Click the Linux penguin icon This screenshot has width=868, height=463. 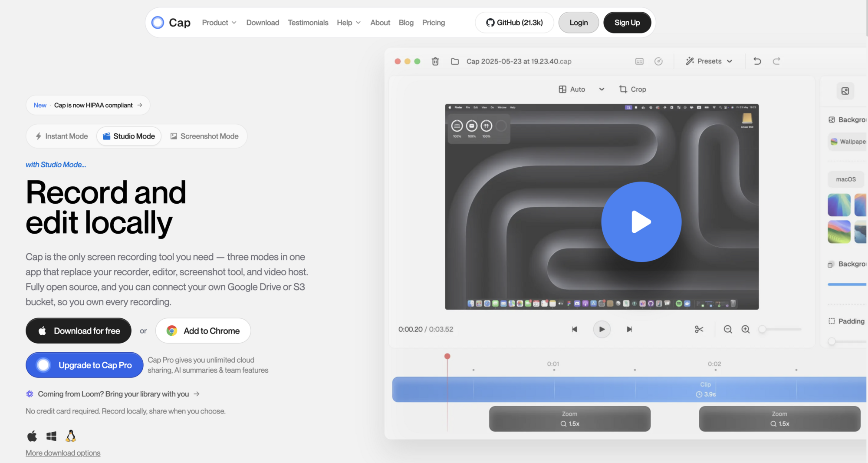(71, 436)
